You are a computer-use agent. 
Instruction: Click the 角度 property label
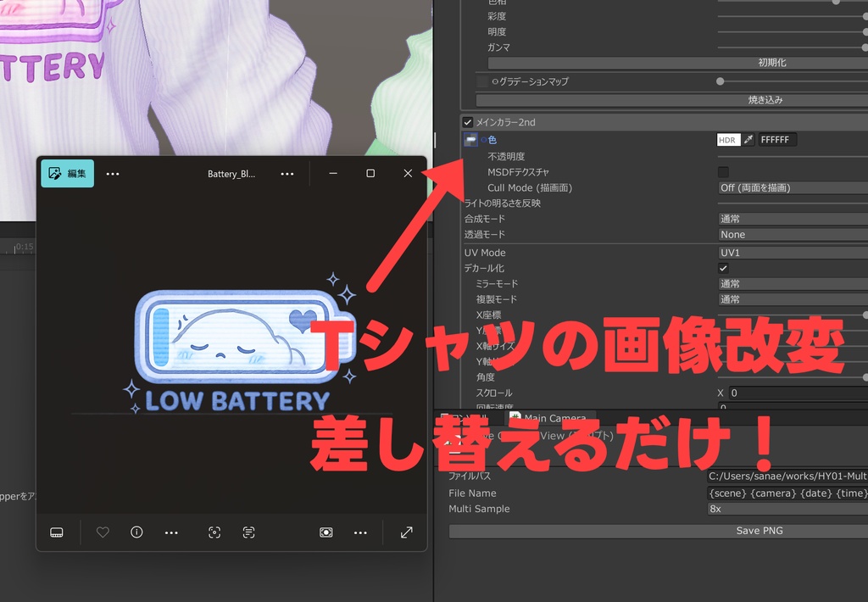486,377
